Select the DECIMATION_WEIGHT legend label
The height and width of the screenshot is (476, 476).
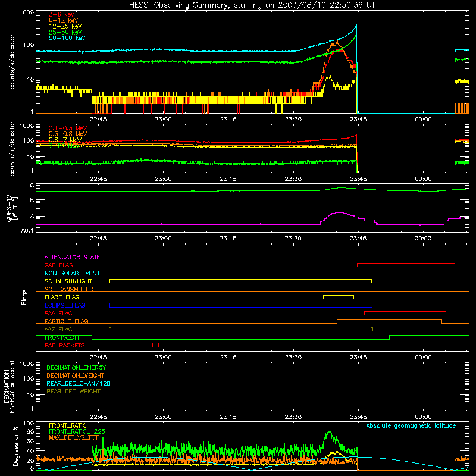[x=76, y=375]
